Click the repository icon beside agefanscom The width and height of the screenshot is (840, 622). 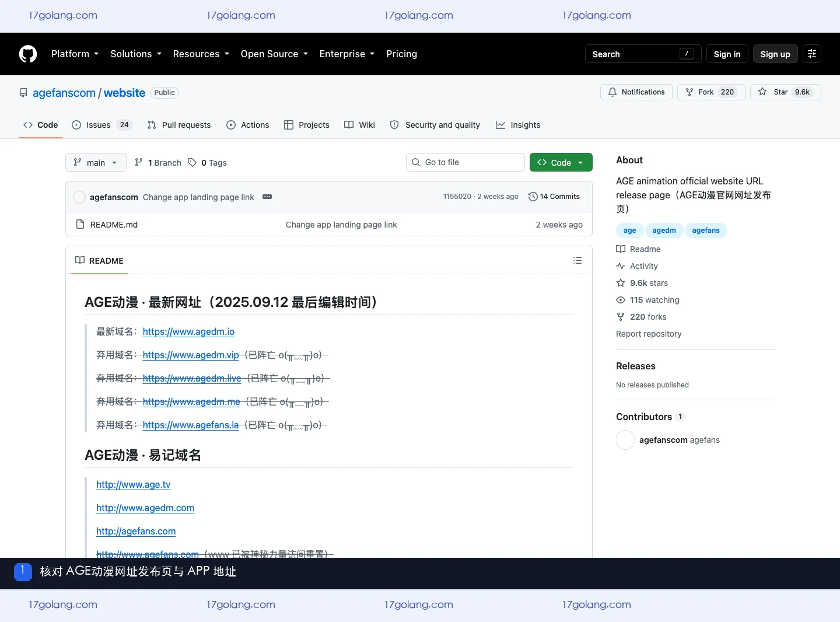click(x=23, y=93)
